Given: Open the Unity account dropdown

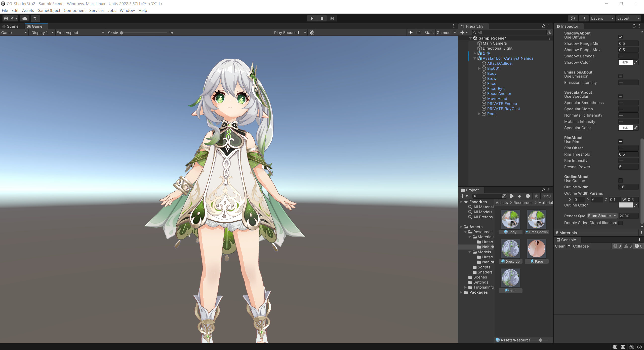Looking at the screenshot, I should (11, 18).
